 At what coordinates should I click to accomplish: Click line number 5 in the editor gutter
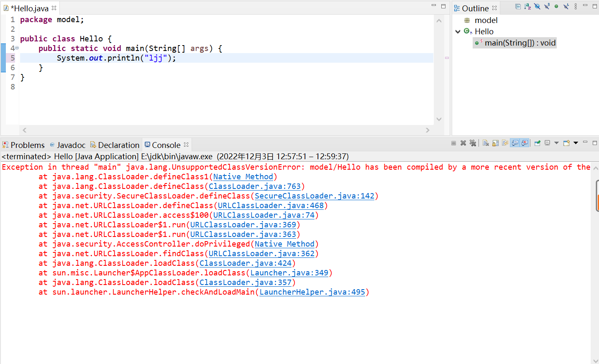click(x=13, y=58)
